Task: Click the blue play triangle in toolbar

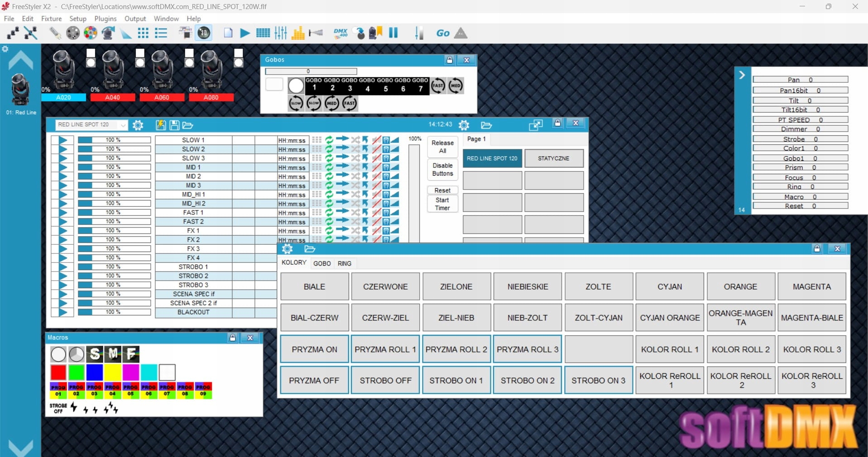Action: 245,33
